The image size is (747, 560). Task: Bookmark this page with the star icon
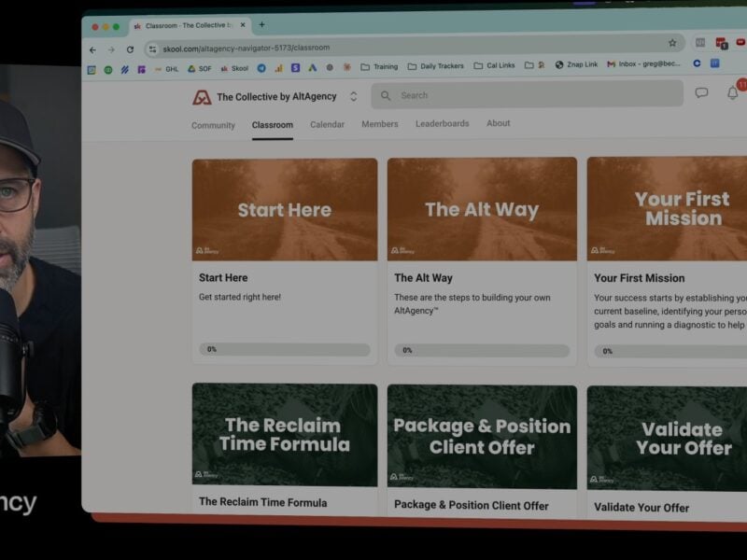672,43
